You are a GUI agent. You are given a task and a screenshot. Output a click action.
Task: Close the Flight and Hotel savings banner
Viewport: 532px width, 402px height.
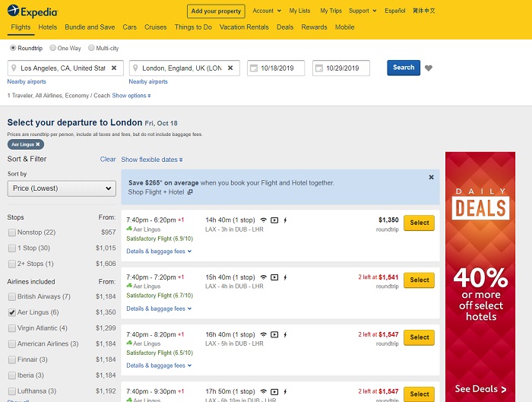431,177
